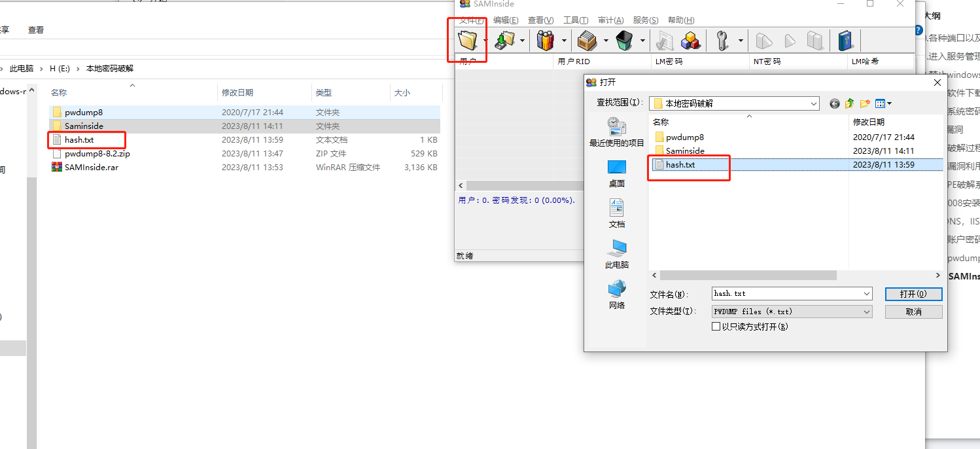Tick 以只读方式打开 checkbox

click(716, 326)
